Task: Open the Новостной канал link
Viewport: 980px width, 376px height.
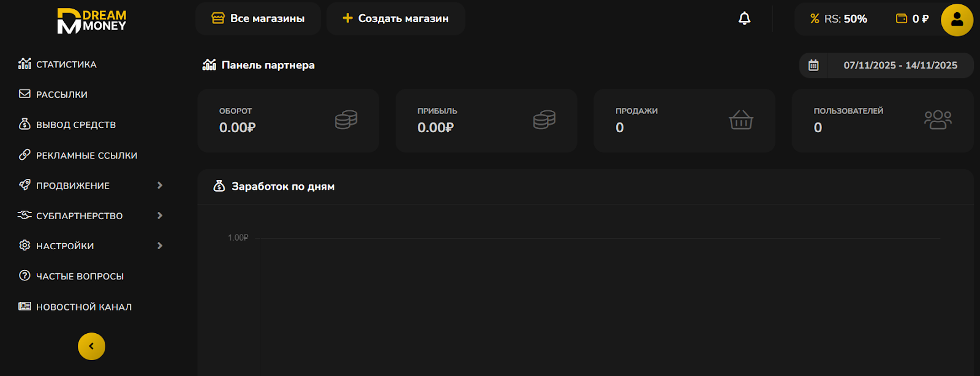Action: (x=83, y=307)
